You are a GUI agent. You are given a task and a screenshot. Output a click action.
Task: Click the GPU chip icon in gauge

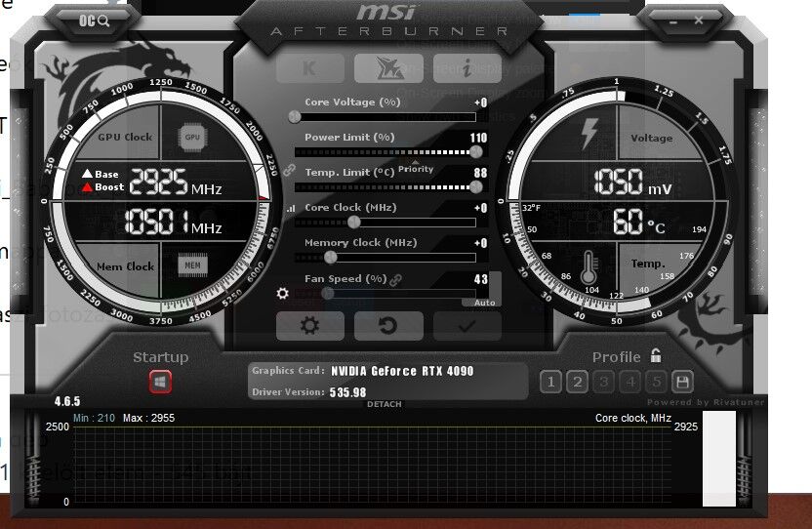(192, 138)
